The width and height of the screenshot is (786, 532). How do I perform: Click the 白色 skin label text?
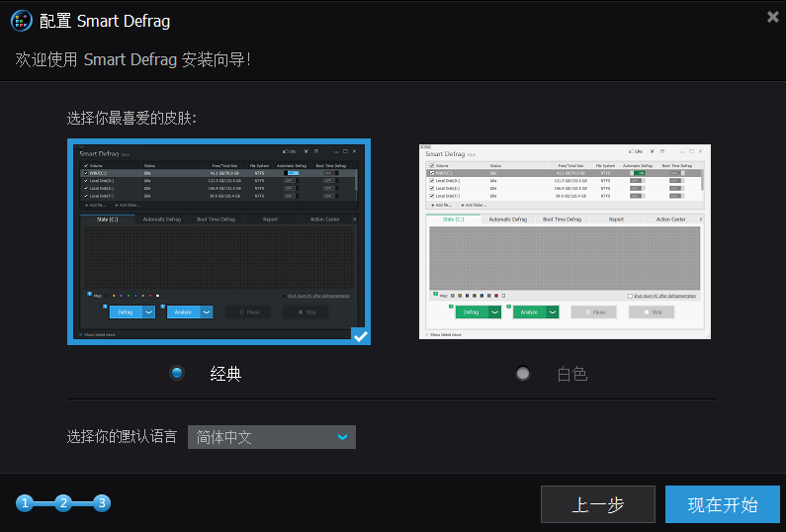click(571, 374)
